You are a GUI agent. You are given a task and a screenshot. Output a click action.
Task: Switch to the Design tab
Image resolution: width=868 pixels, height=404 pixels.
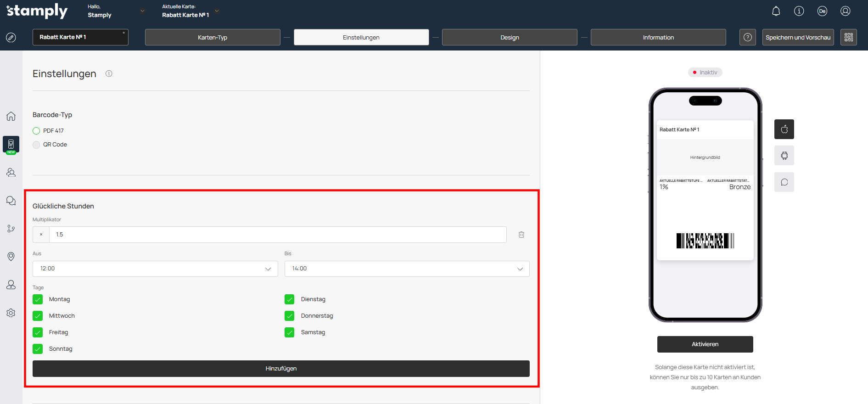[509, 37]
